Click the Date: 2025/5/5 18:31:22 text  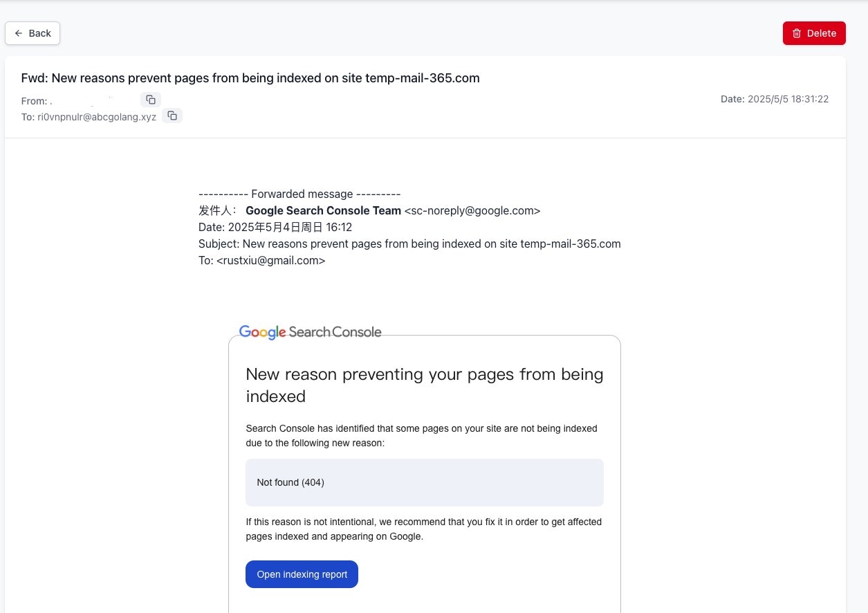point(775,99)
